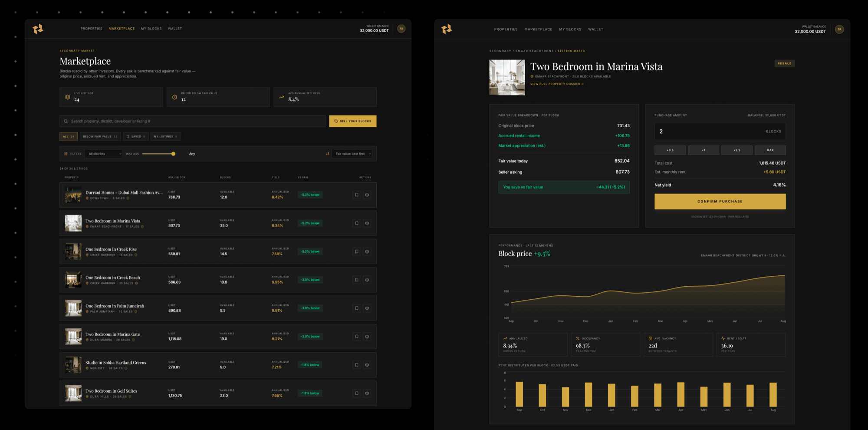Viewport: 868px width, 430px height.
Task: Bookmark the Durrani Homes Dubai Mall listing
Action: click(x=357, y=195)
